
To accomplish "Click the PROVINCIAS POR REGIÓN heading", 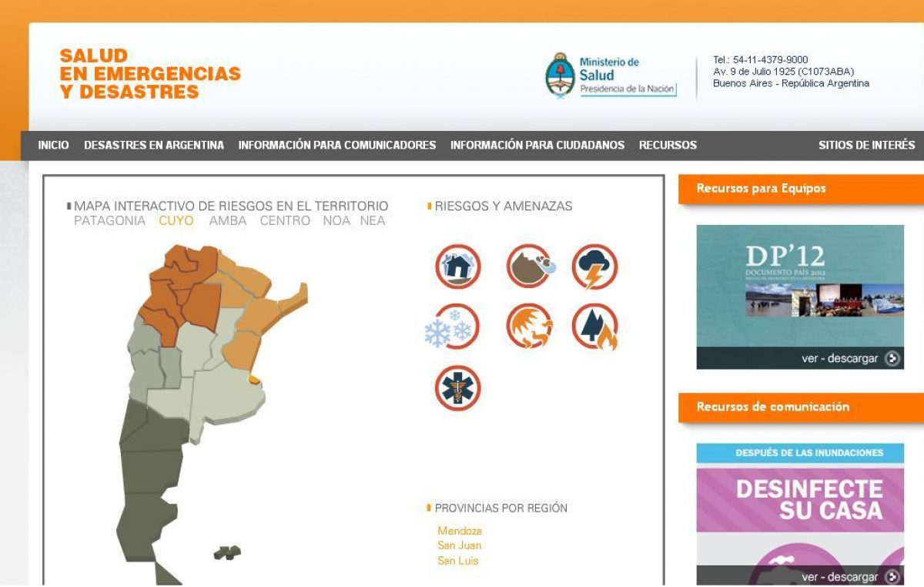I will [501, 508].
